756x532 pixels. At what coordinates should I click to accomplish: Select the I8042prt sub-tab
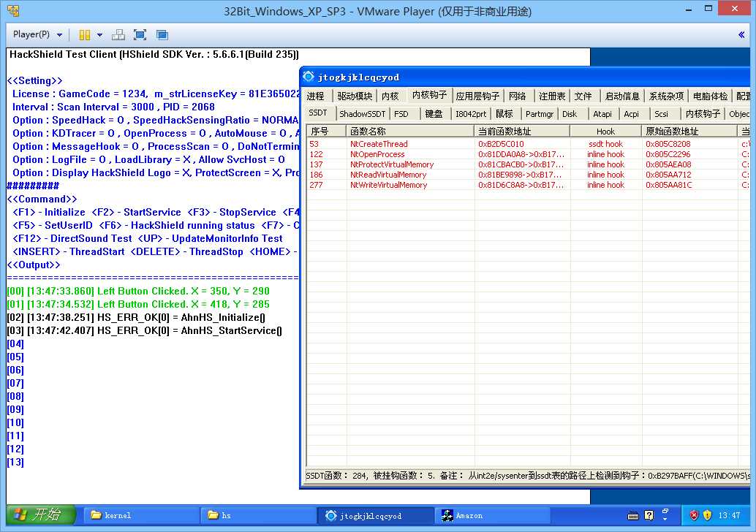[471, 114]
